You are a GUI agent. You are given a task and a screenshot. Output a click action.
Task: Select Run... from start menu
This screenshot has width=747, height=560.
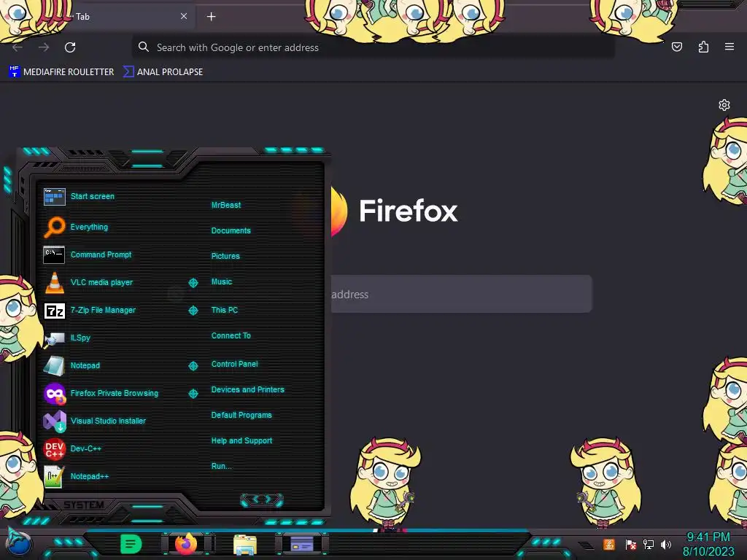point(222,466)
